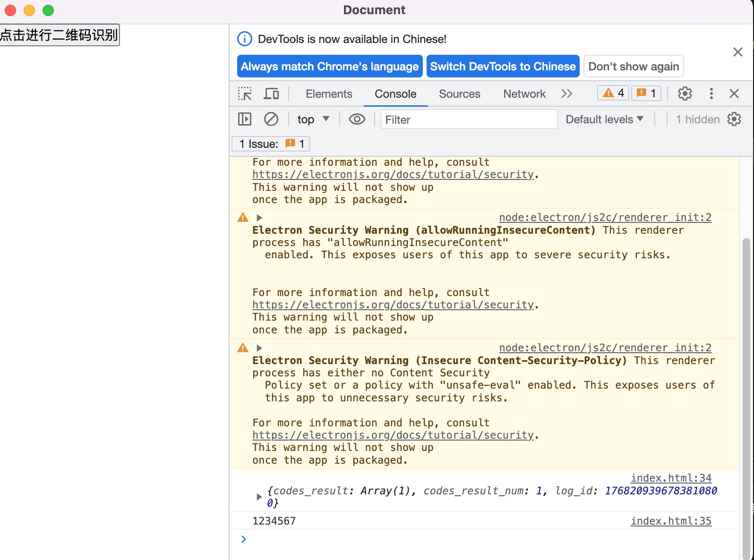The width and height of the screenshot is (754, 560).
Task: Expand the codes_result object
Action: tap(259, 497)
